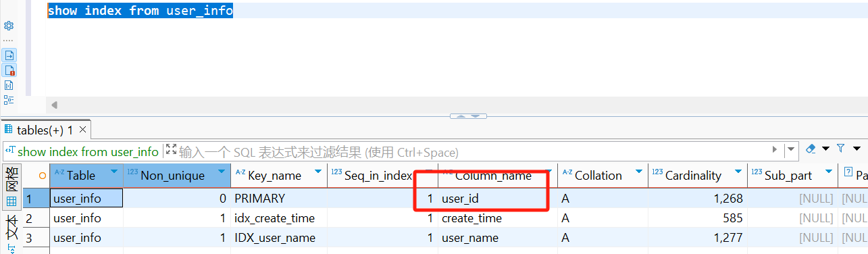Click the document with error badge icon
Viewport: 868px width, 254px height.
pos(9,70)
